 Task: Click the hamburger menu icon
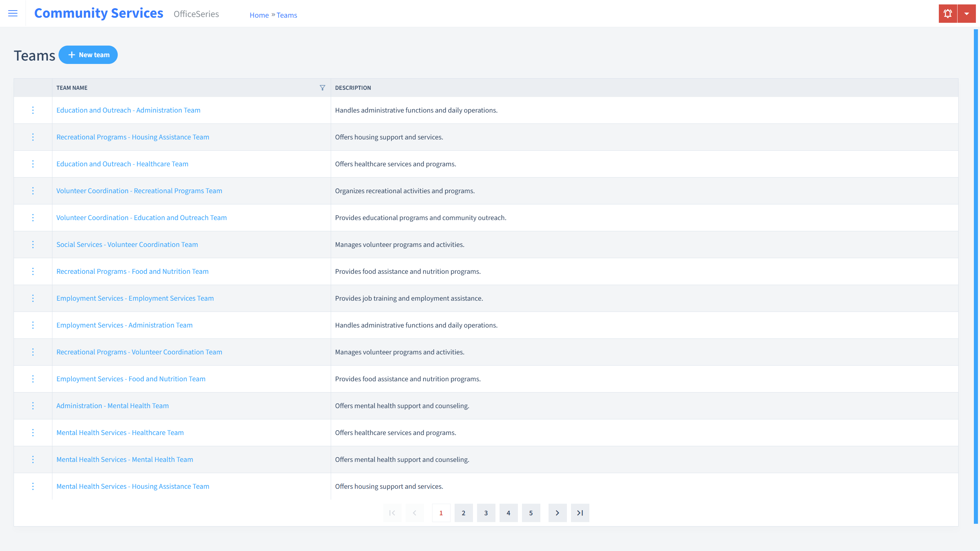pos(13,14)
